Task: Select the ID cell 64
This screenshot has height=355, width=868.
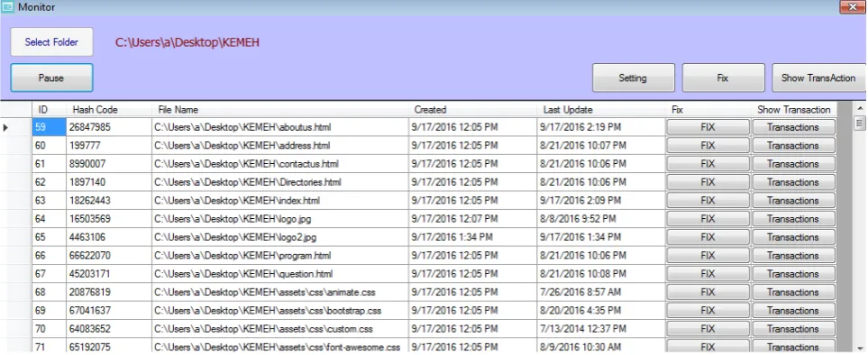Action: pyautogui.click(x=50, y=219)
